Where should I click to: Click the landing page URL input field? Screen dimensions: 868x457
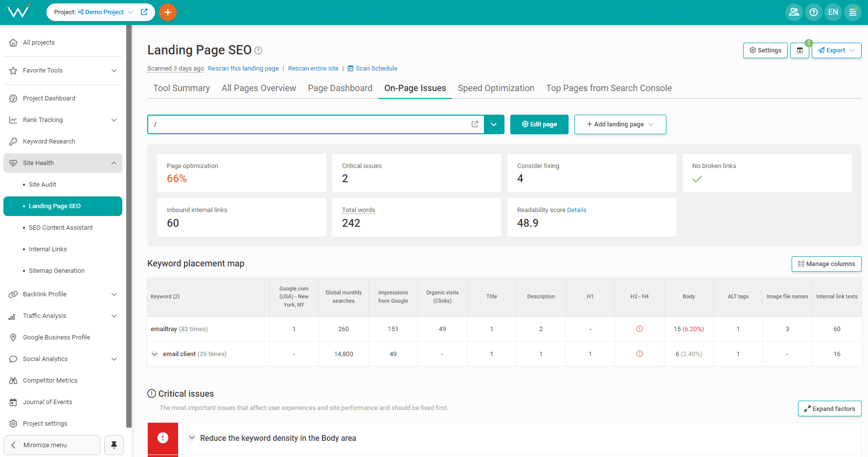316,124
